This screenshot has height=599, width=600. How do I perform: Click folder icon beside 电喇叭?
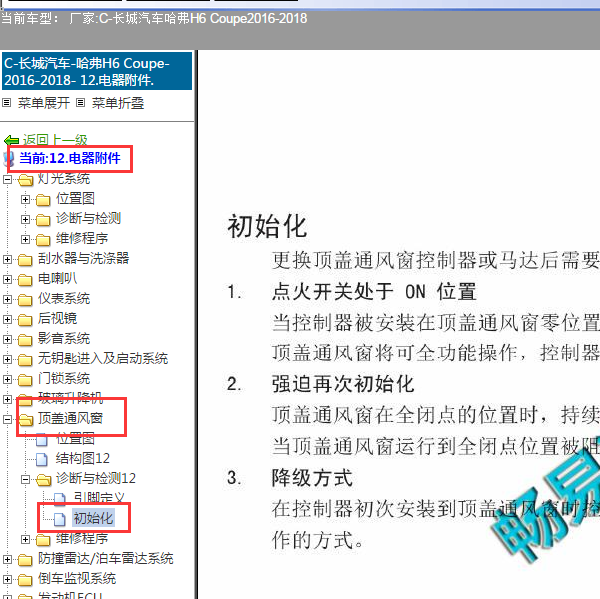[25, 280]
